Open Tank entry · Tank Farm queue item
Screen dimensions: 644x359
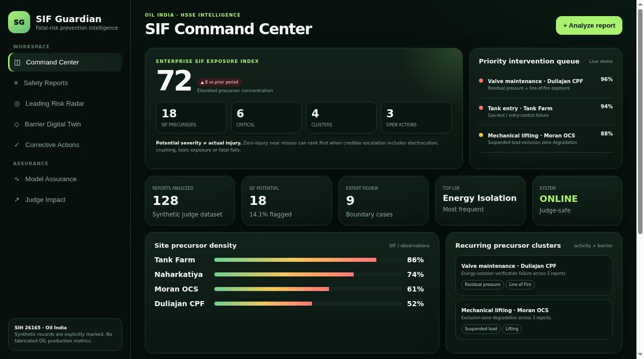tap(546, 111)
